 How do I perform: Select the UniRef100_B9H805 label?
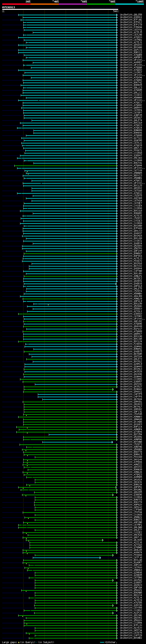[131, 85]
